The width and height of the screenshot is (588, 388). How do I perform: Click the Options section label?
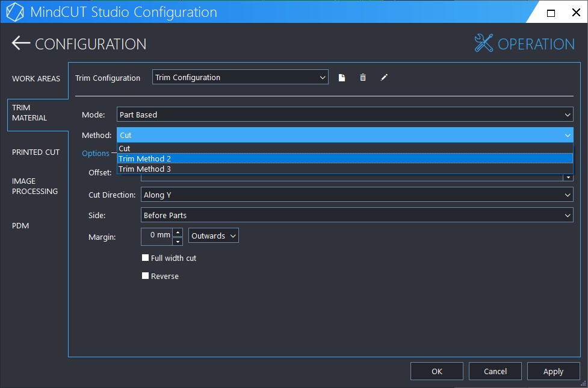point(96,153)
